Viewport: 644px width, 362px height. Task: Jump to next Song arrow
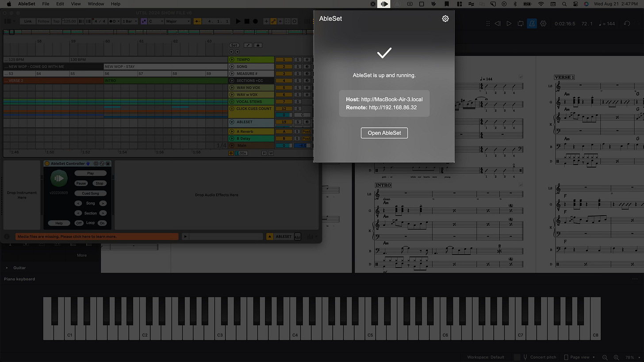coord(103,203)
